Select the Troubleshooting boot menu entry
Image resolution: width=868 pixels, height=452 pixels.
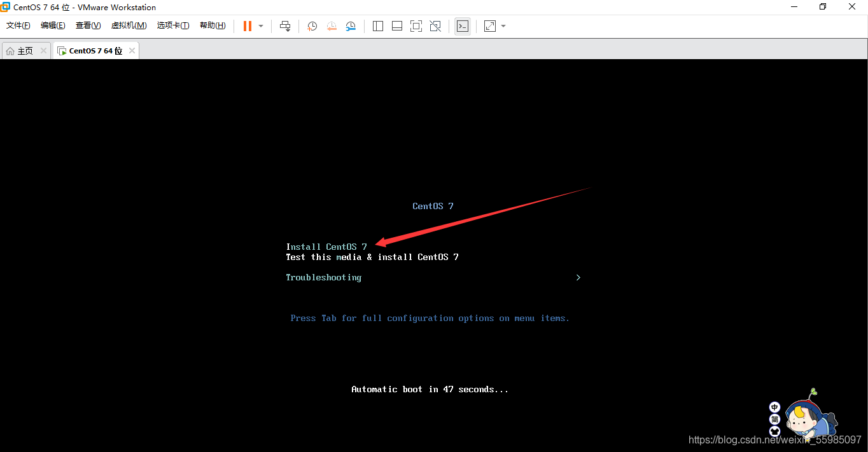click(x=324, y=278)
